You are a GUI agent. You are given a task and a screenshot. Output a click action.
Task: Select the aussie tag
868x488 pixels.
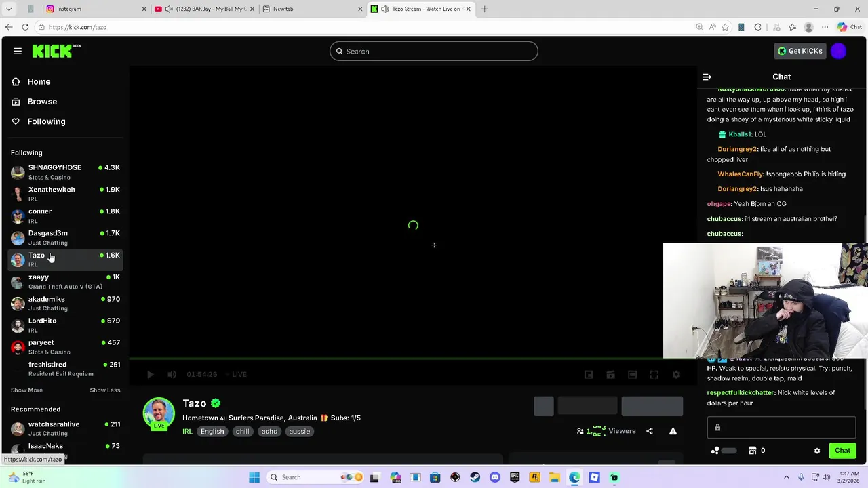[x=299, y=432]
